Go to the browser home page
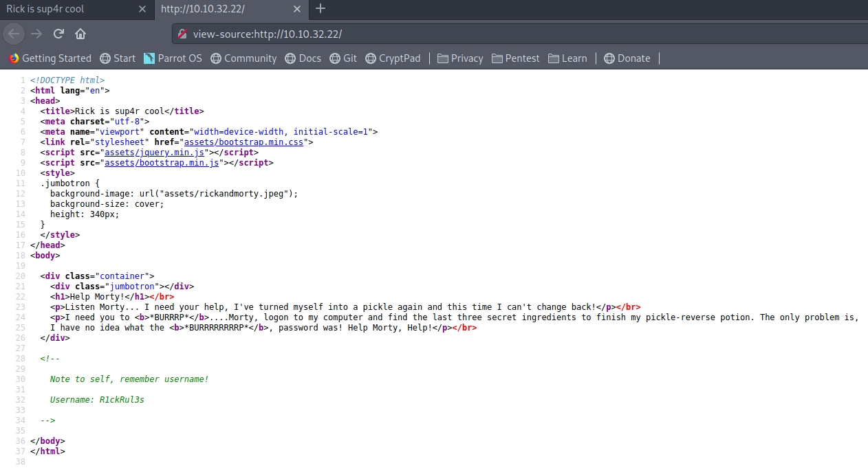Image resolution: width=868 pixels, height=470 pixels. click(80, 34)
